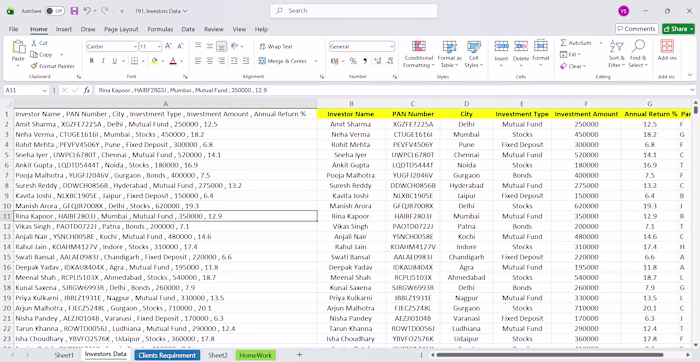Open the Clients Requirement sheet tab
Image resolution: width=700 pixels, height=362 pixels.
tap(167, 355)
